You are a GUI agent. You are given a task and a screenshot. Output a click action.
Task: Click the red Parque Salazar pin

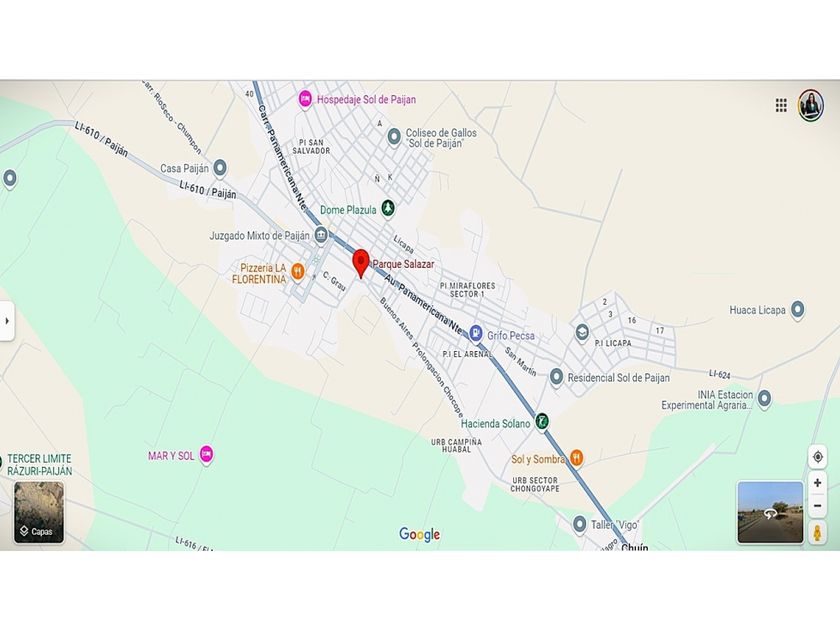361,264
